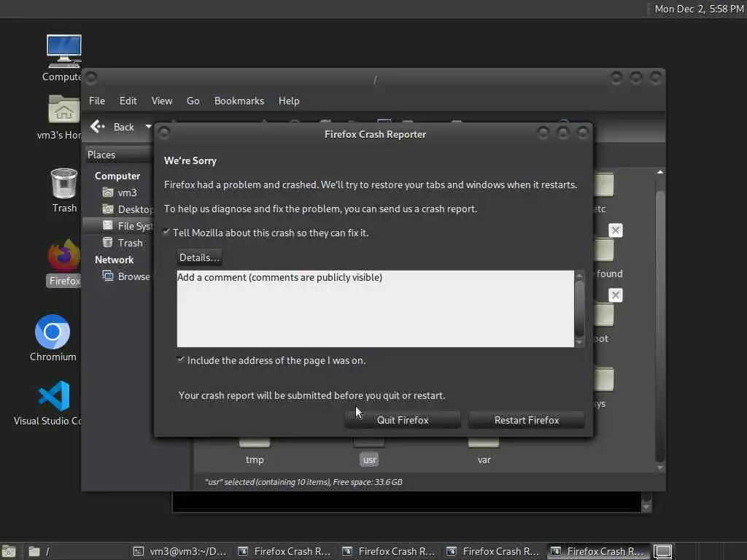This screenshot has height=560, width=747.
Task: Open Visual Studio Code desktop icon
Action: (50, 402)
